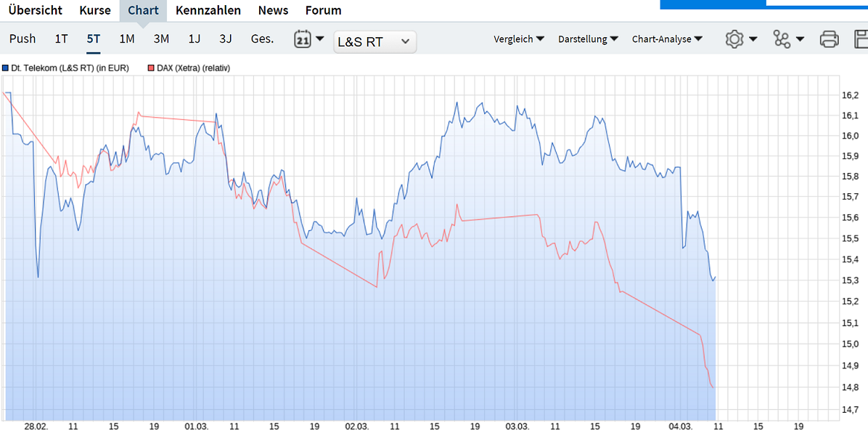Open the L&S RT exchange dropdown
The width and height of the screenshot is (868, 433).
(x=374, y=41)
